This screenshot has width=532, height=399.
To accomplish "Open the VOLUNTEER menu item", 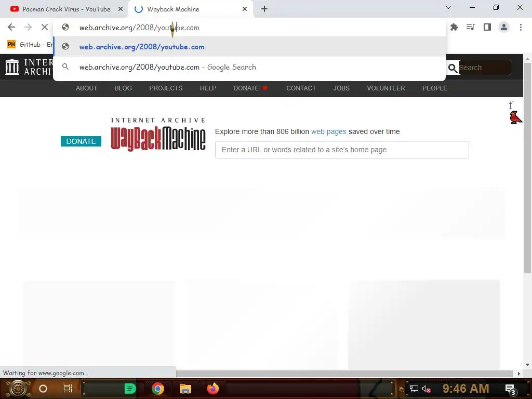I will [386, 88].
